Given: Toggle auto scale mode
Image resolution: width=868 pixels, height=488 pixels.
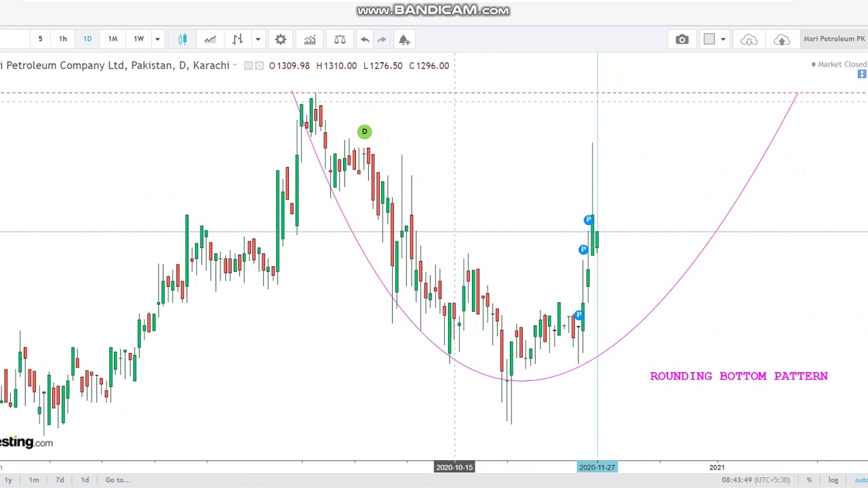Looking at the screenshot, I should click(x=861, y=480).
